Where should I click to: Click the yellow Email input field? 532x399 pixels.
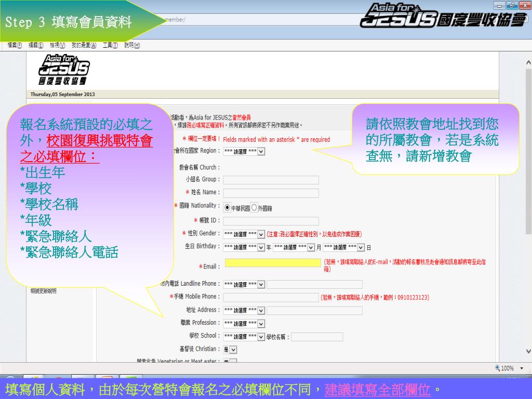273,262
